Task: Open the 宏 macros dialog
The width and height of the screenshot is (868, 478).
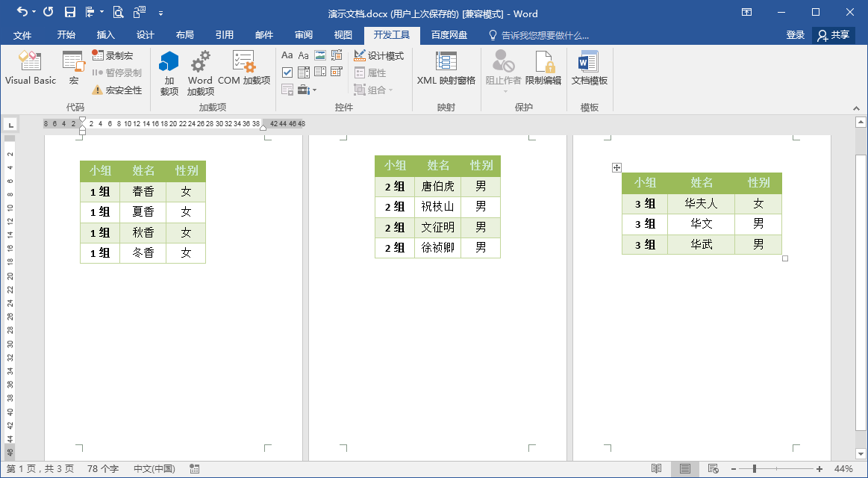Action: 74,68
